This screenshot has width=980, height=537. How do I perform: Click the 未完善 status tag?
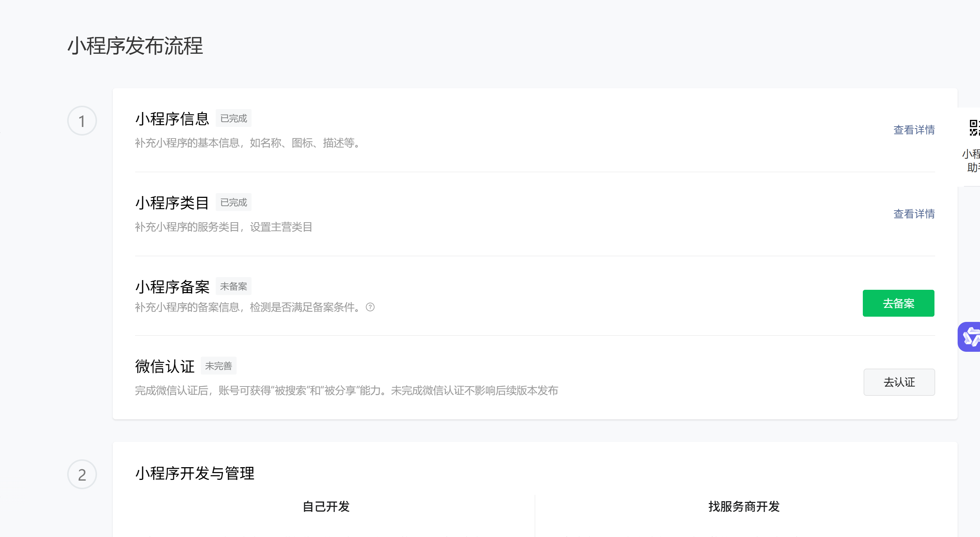(219, 366)
